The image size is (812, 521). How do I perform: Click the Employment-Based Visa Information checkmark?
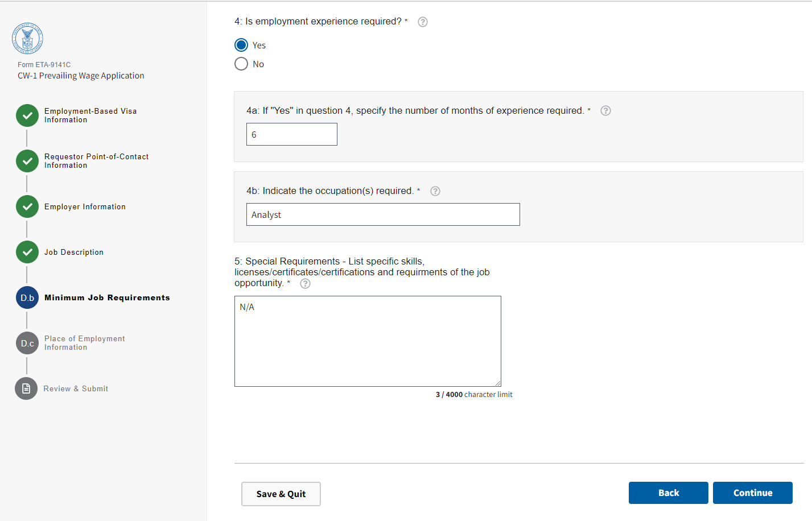pyautogui.click(x=27, y=115)
